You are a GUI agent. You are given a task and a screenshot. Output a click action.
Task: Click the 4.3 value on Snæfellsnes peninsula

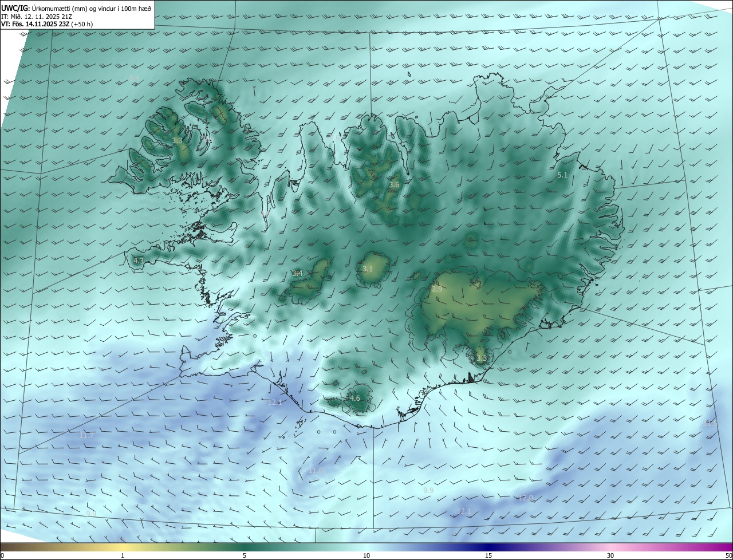click(x=138, y=261)
